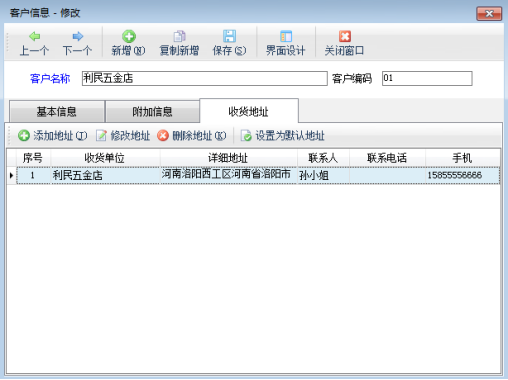The height and width of the screenshot is (380, 508).
Task: Switch to the 附加信息 tab
Action: pos(152,111)
